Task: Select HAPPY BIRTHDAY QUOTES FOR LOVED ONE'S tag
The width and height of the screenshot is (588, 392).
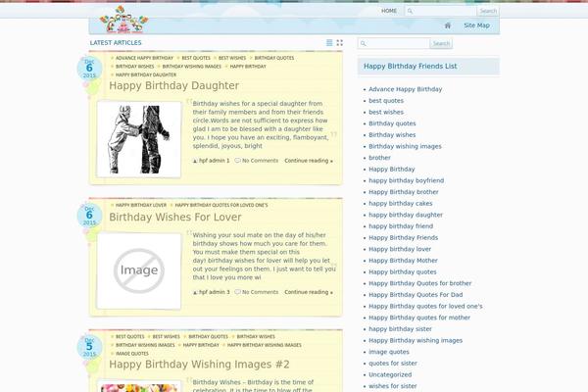Action: [221, 205]
